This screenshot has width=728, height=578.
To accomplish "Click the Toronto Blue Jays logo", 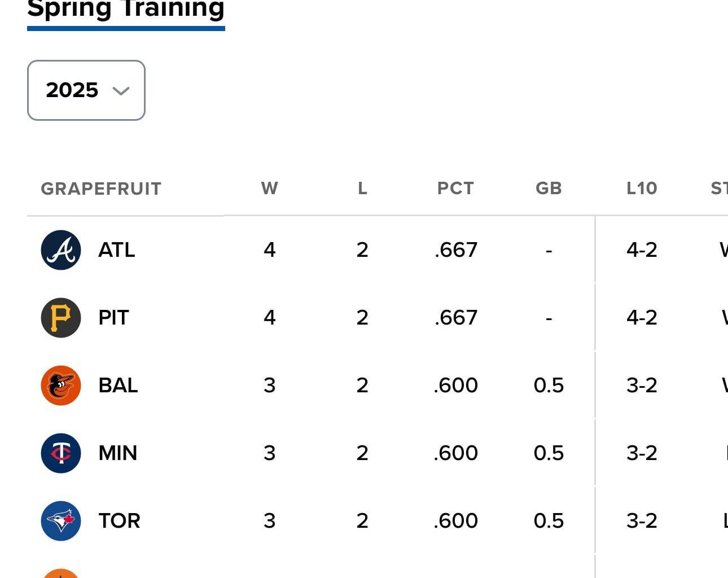I will coord(62,521).
